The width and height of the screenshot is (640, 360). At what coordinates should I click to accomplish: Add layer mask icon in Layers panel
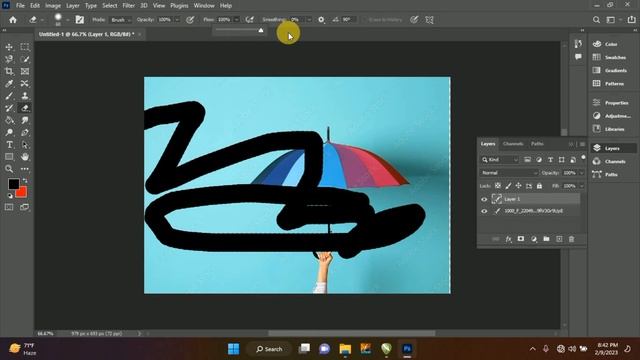[x=521, y=239]
